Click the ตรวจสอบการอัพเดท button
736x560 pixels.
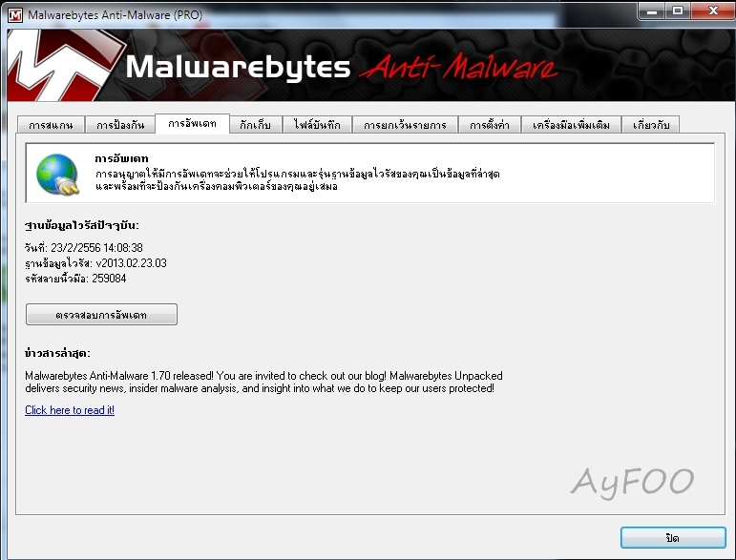(101, 314)
